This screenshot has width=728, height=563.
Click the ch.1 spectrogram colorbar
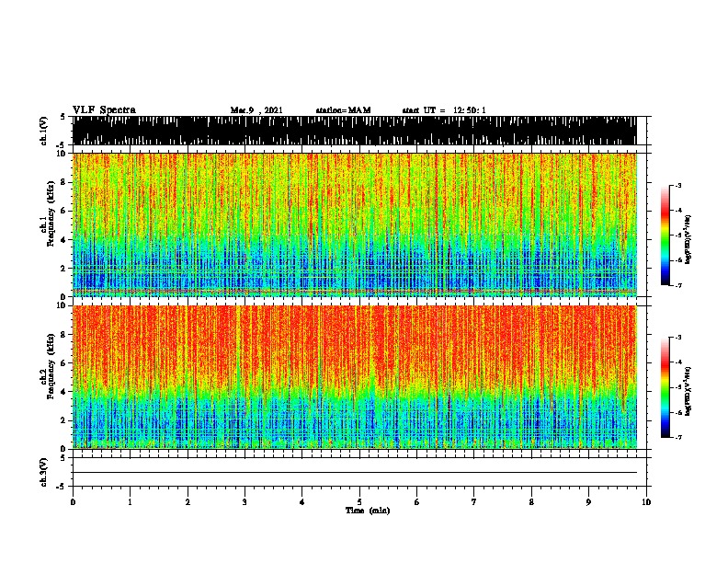click(x=665, y=236)
